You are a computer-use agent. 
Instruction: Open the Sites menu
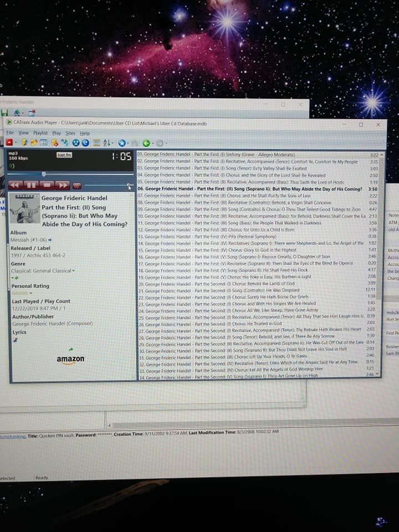(70, 133)
